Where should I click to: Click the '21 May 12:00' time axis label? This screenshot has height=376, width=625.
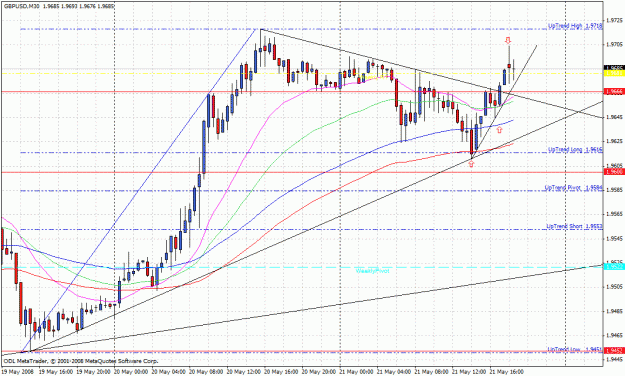tap(470, 372)
